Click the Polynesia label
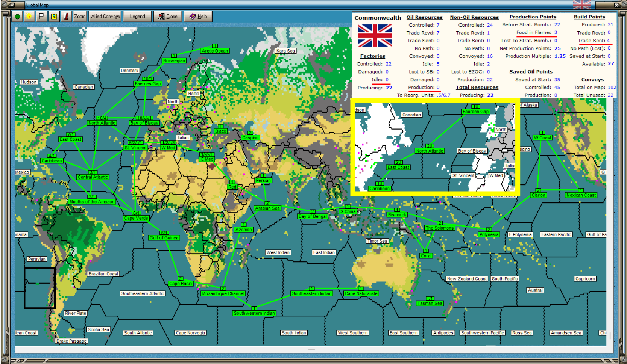Screen dimensions: 627x364 pos(489,234)
